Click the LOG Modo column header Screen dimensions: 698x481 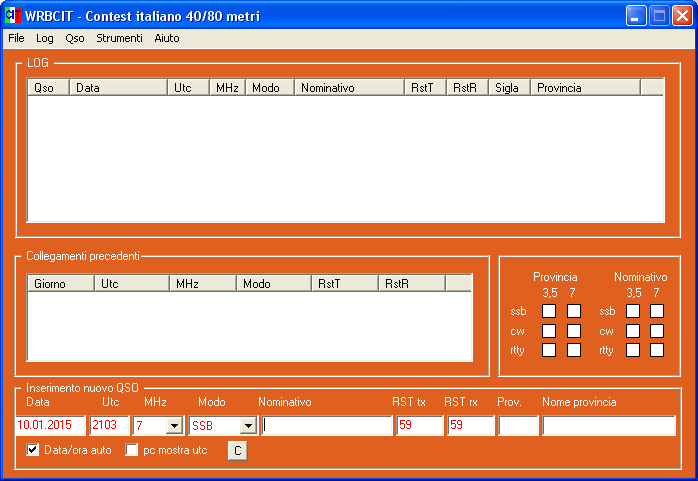[270, 87]
